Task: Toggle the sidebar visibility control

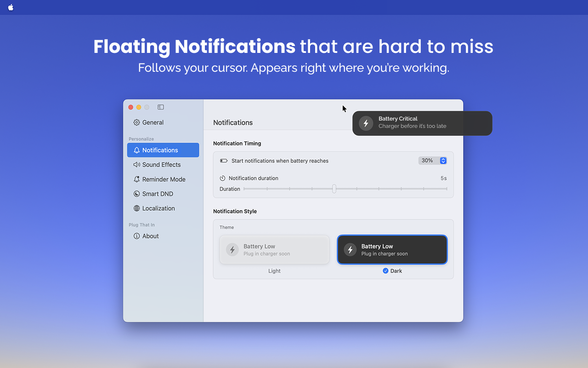Action: point(160,107)
